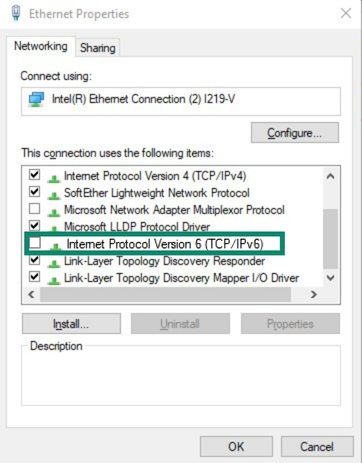Select the Link-Layer Topology Discovery Responder row text

coord(164,261)
